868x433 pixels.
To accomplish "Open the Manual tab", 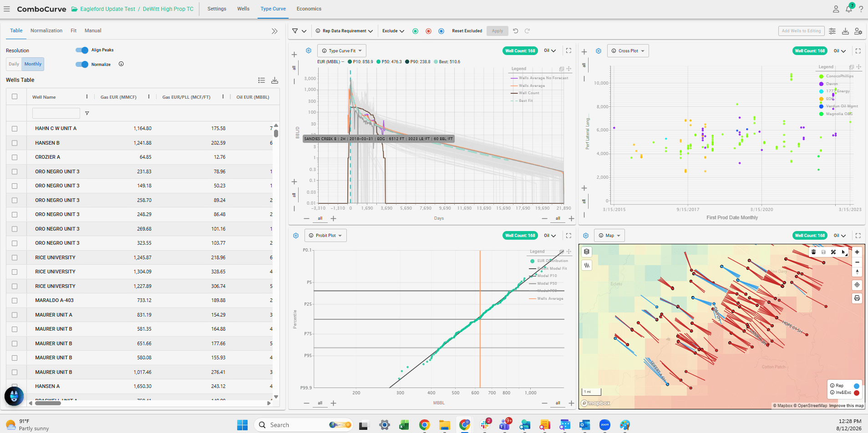I will pos(93,30).
